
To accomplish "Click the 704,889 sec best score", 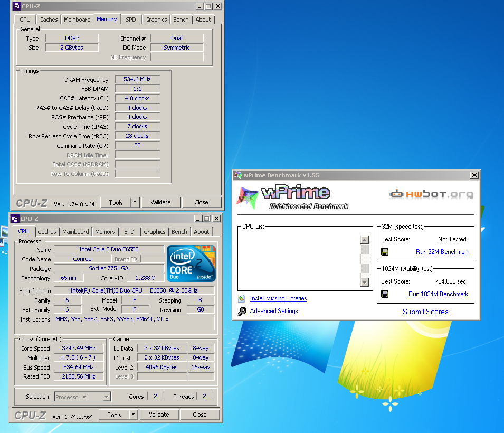I will click(x=450, y=281).
